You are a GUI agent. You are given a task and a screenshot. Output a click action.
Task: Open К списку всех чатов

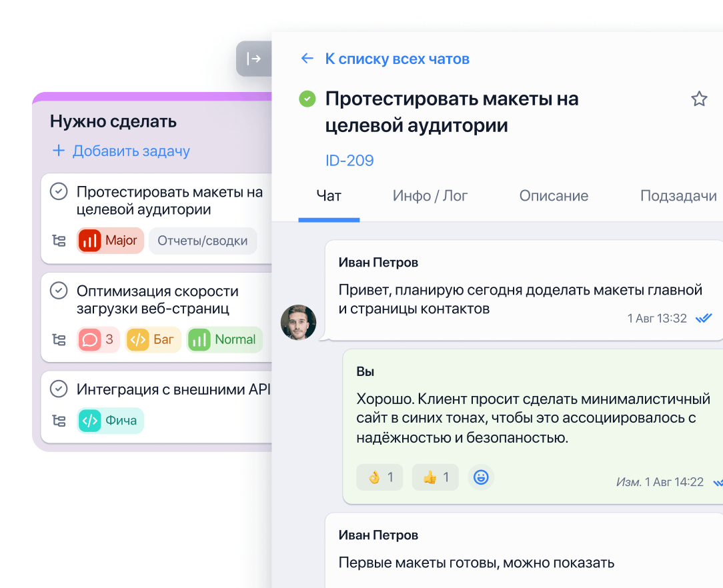point(396,59)
